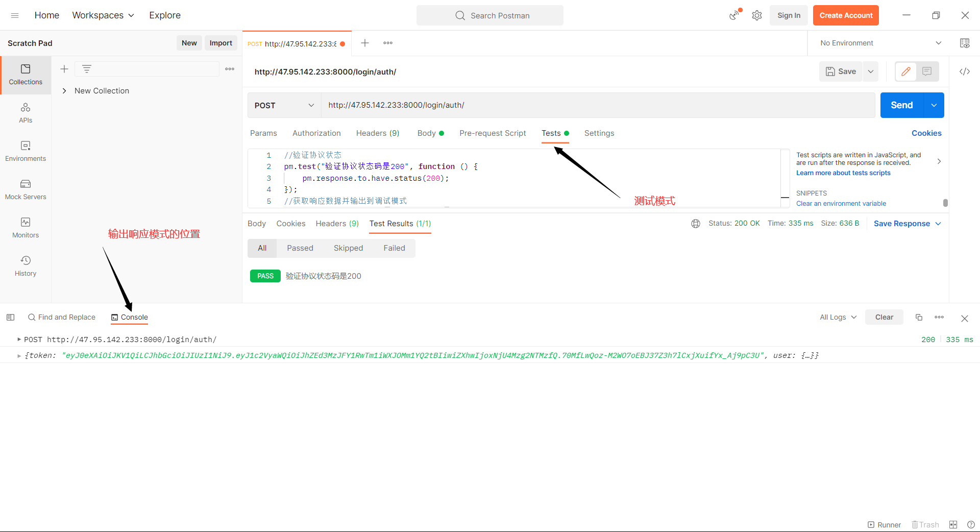980x532 pixels.
Task: Show the Passed test results filter
Action: [x=300, y=248]
